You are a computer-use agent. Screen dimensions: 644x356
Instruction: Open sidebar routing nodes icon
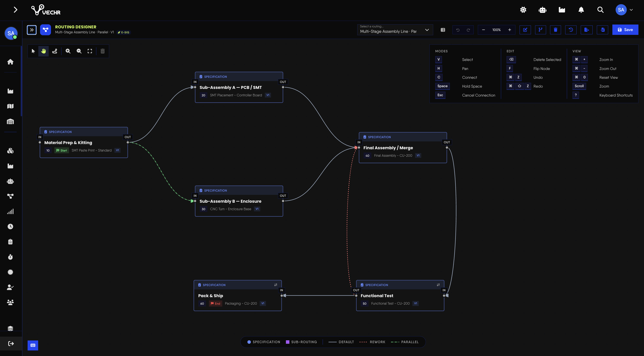tap(10, 196)
